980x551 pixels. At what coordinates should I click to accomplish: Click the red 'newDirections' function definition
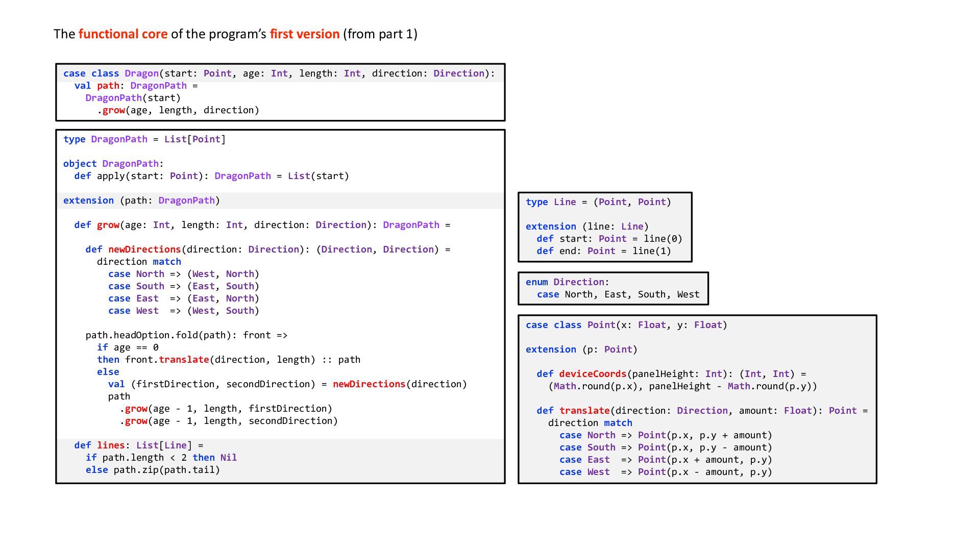pos(144,249)
